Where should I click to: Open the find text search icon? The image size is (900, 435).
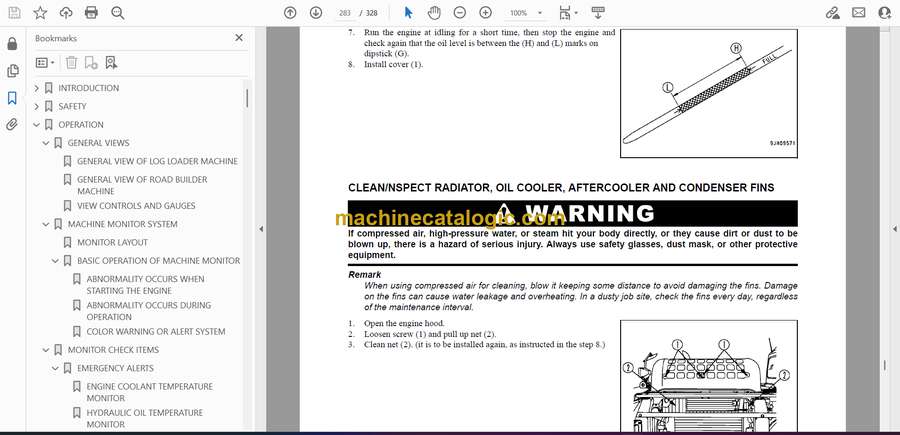(118, 13)
